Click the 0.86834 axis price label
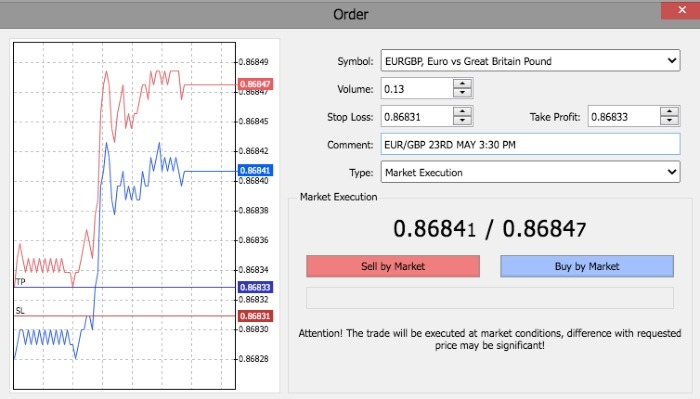Image resolution: width=700 pixels, height=399 pixels. tap(254, 270)
